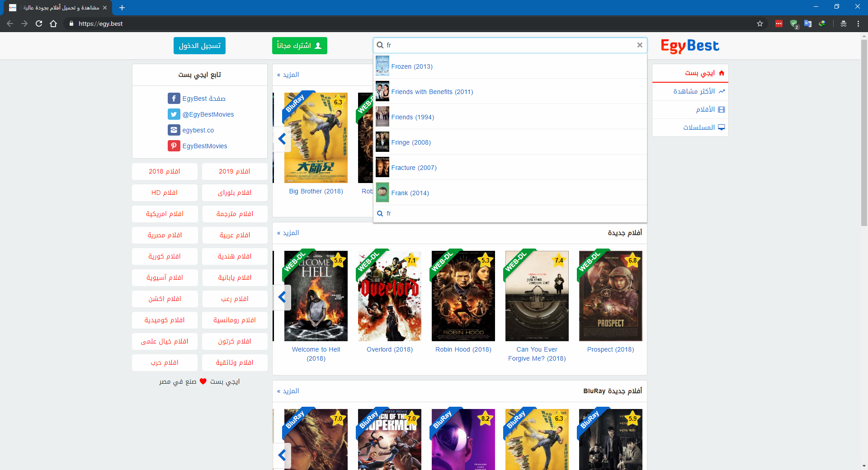Screen dimensions: 868x470
Task: Go to the browser home page icon
Action: [53, 23]
